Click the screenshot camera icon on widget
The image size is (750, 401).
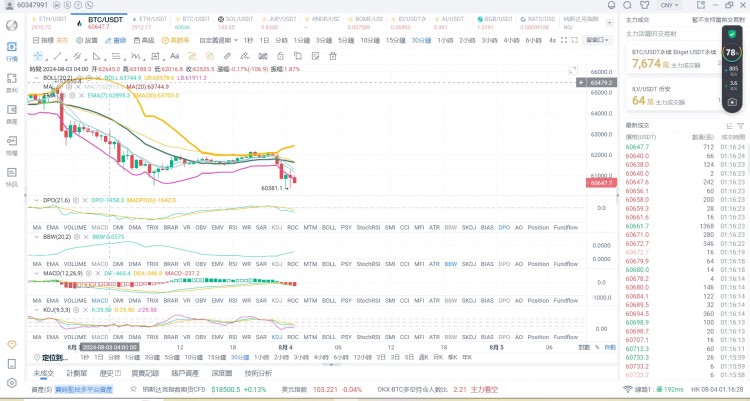tap(732, 102)
